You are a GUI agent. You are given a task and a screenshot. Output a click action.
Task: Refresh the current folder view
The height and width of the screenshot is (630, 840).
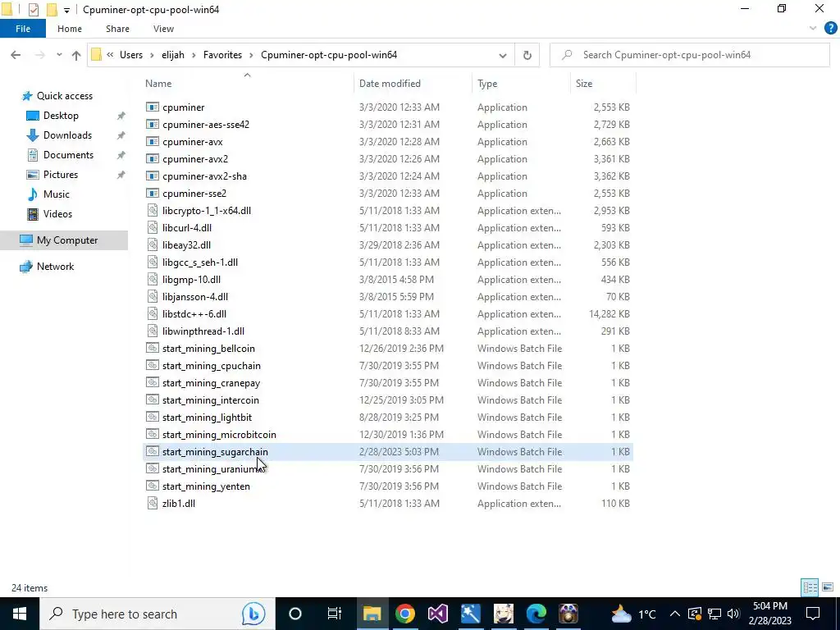coord(527,55)
